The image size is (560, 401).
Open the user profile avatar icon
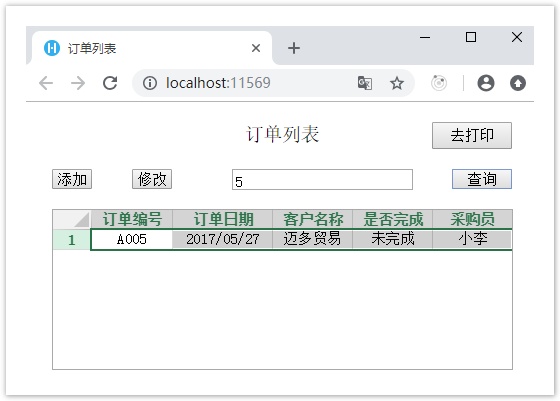click(486, 83)
